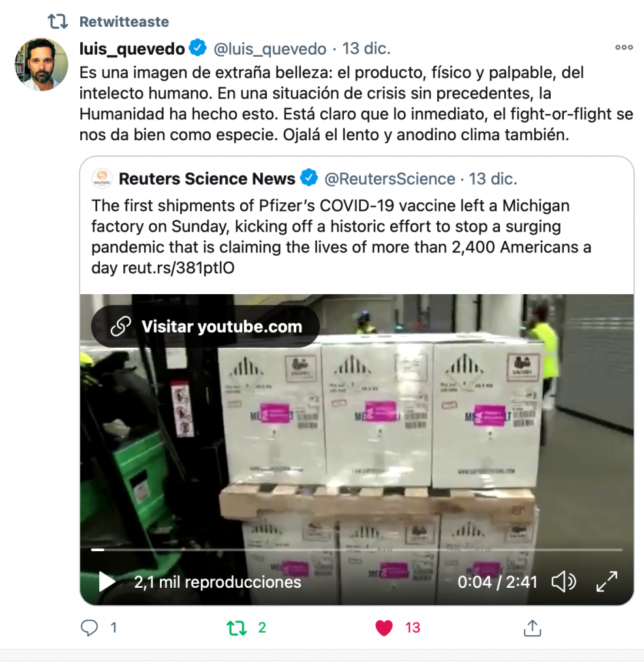Screen dimensions: 644x668
Task: Click luis_quevedo's verified blue badge
Action: (198, 48)
